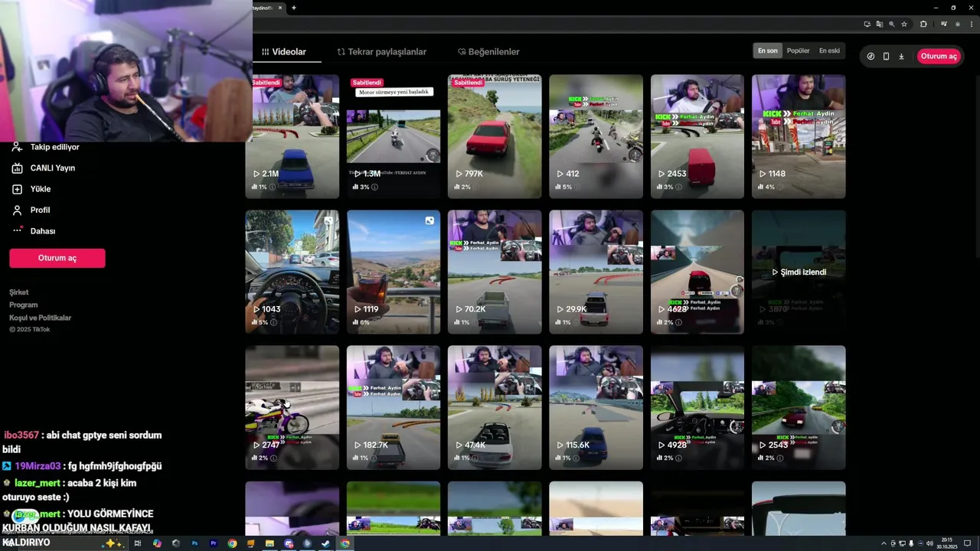Image resolution: width=980 pixels, height=551 pixels.
Task: Sort videos by En son
Action: click(768, 51)
